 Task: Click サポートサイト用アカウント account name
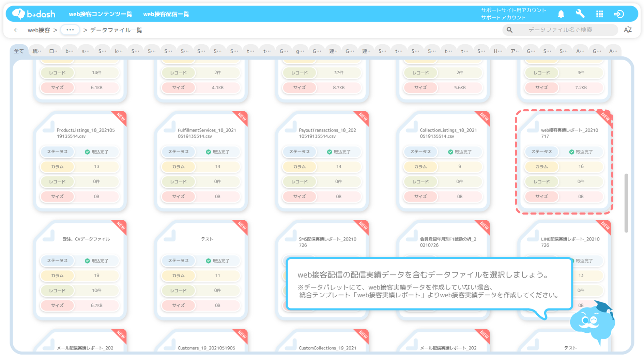[x=513, y=10]
